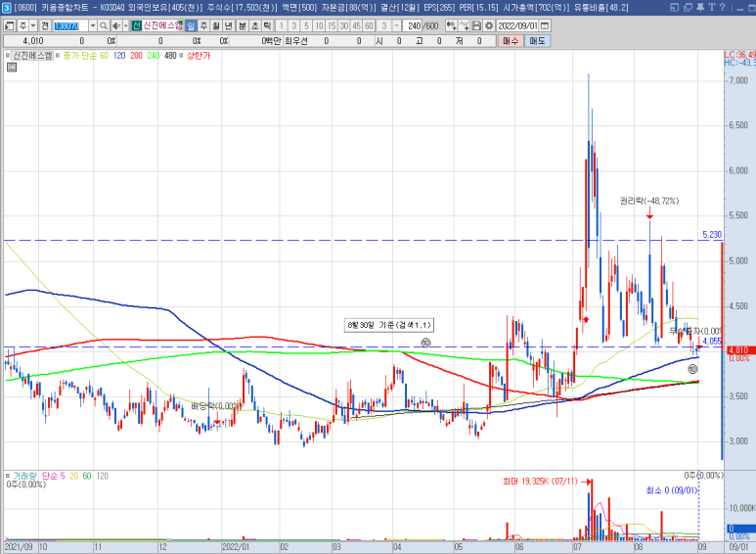Click the 배당락(0.00%) annotation
The height and width of the screenshot is (554, 756).
pos(216,406)
